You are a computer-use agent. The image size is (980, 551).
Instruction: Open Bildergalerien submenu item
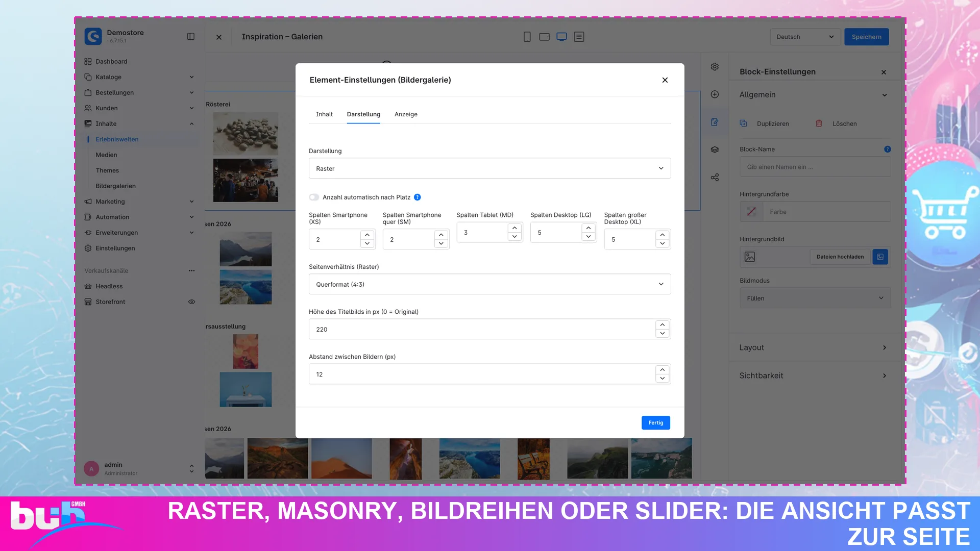pyautogui.click(x=115, y=186)
